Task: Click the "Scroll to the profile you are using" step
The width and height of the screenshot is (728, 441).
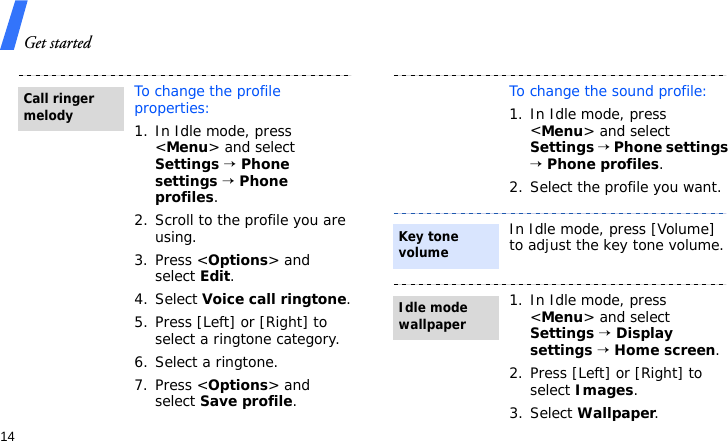Action: tap(250, 229)
